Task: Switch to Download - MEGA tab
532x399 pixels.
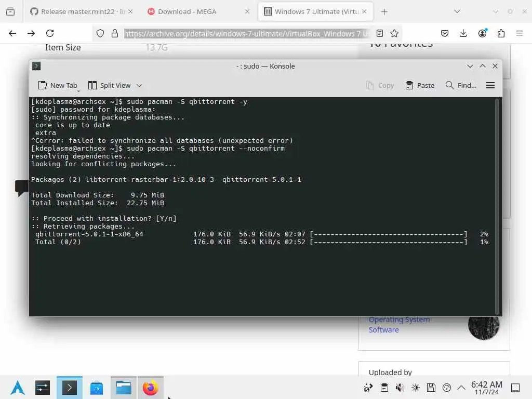Action: (187, 11)
